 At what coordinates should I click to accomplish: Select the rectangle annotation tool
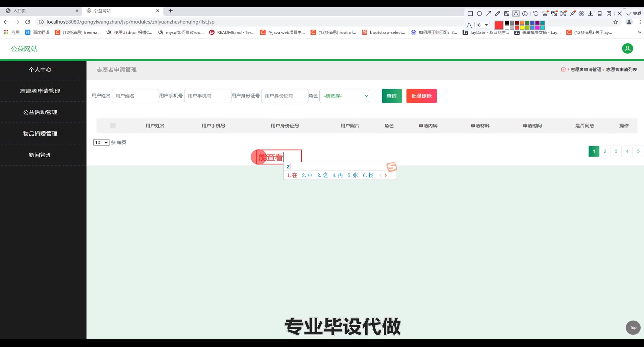pos(470,14)
